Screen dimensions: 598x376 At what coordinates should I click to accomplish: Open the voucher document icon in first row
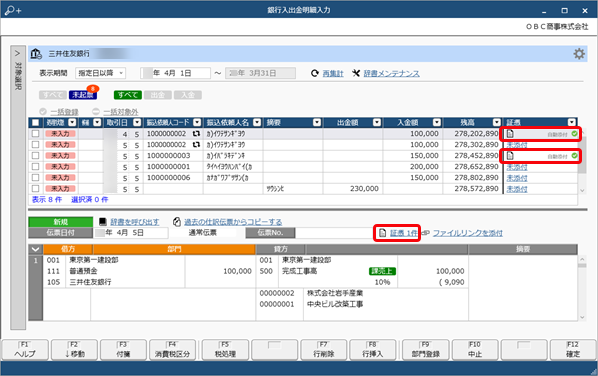click(x=510, y=134)
